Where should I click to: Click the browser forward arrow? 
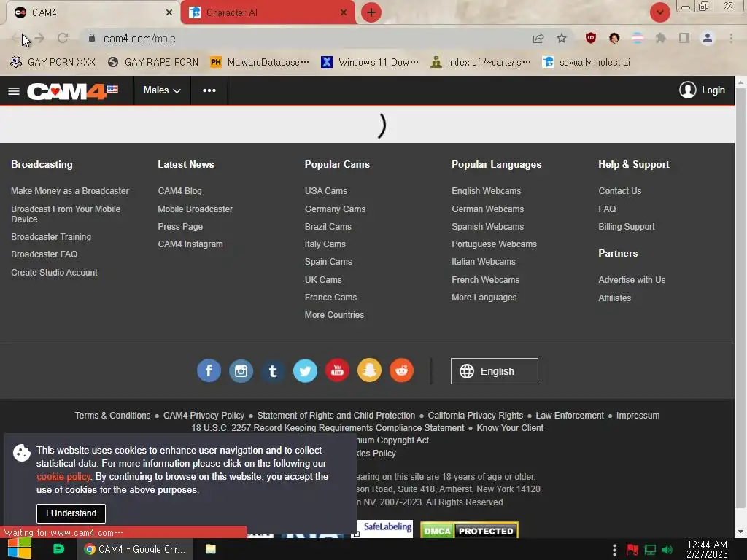[x=39, y=38]
